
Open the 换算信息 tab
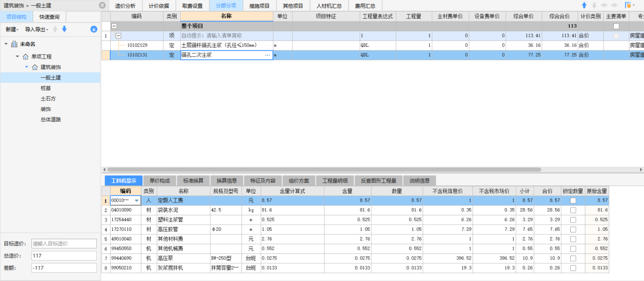click(x=227, y=181)
